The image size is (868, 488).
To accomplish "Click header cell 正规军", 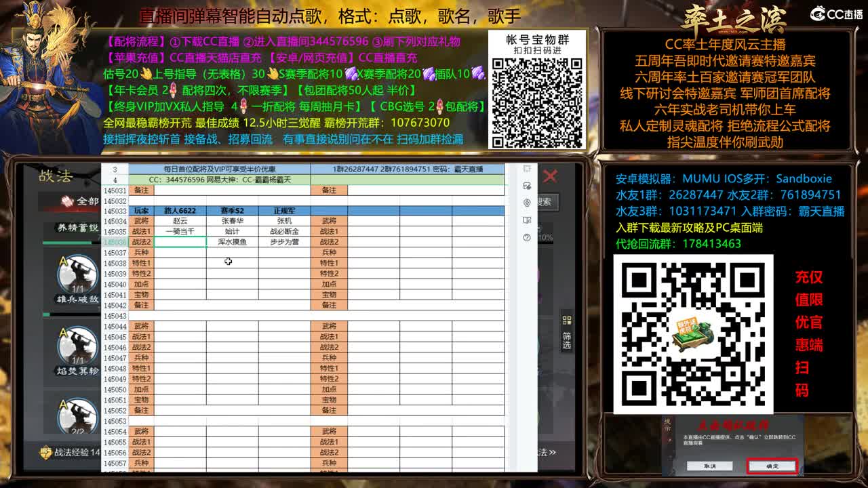I will (x=284, y=211).
